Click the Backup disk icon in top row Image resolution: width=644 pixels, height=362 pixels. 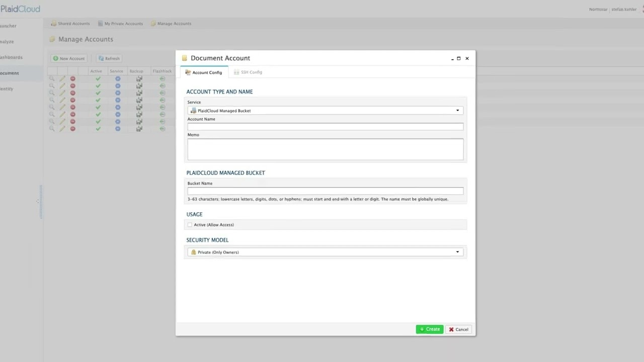point(139,79)
